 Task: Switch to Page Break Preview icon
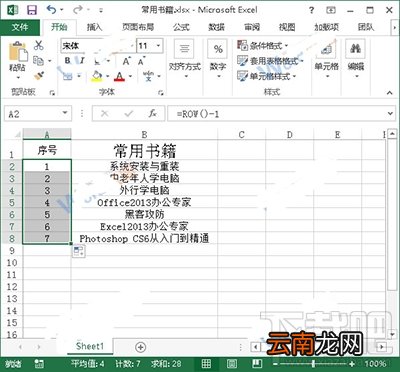257,364
